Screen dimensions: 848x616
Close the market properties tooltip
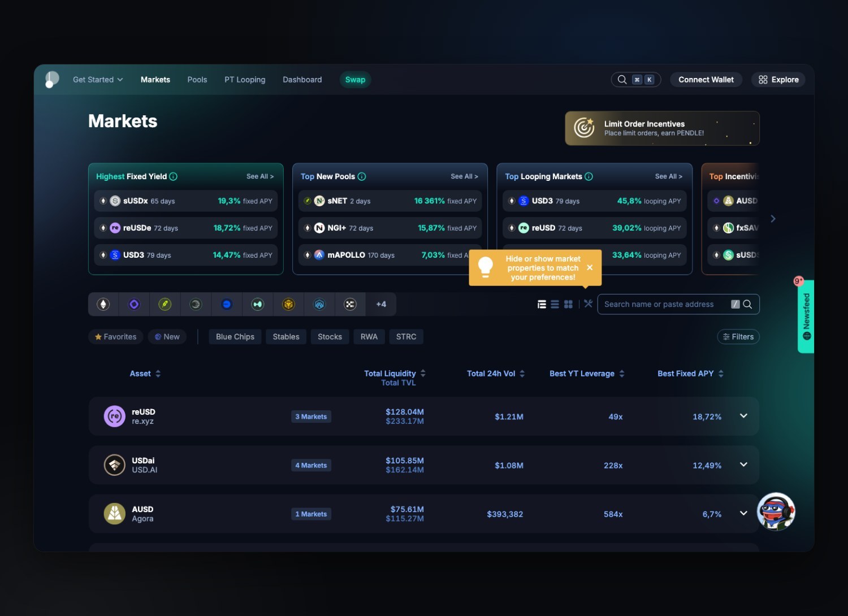[x=590, y=267]
